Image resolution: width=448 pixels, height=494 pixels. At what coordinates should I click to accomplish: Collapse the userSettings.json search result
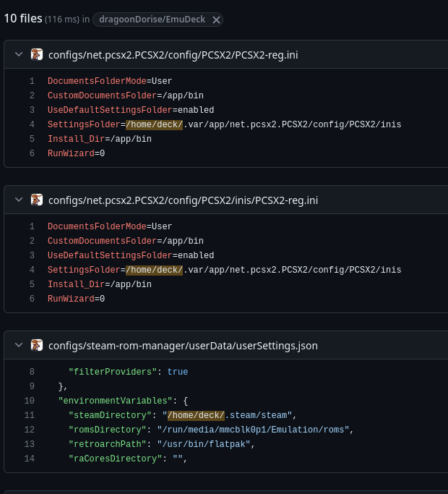click(x=18, y=345)
